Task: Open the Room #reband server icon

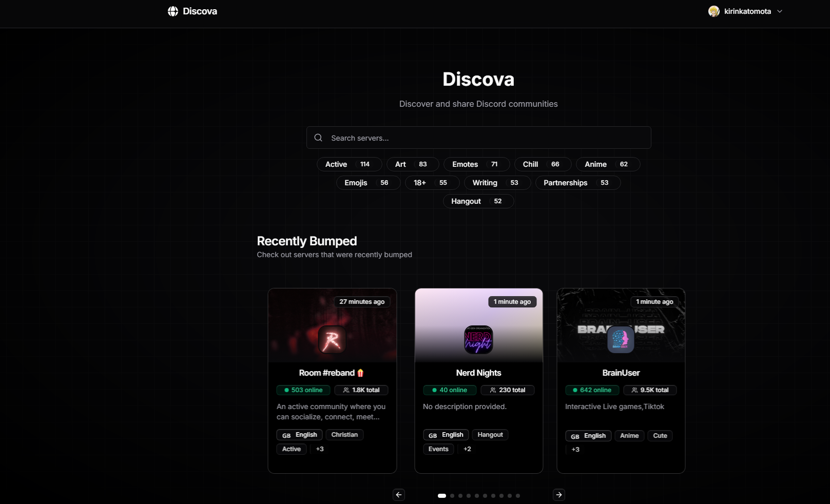Action: (332, 339)
